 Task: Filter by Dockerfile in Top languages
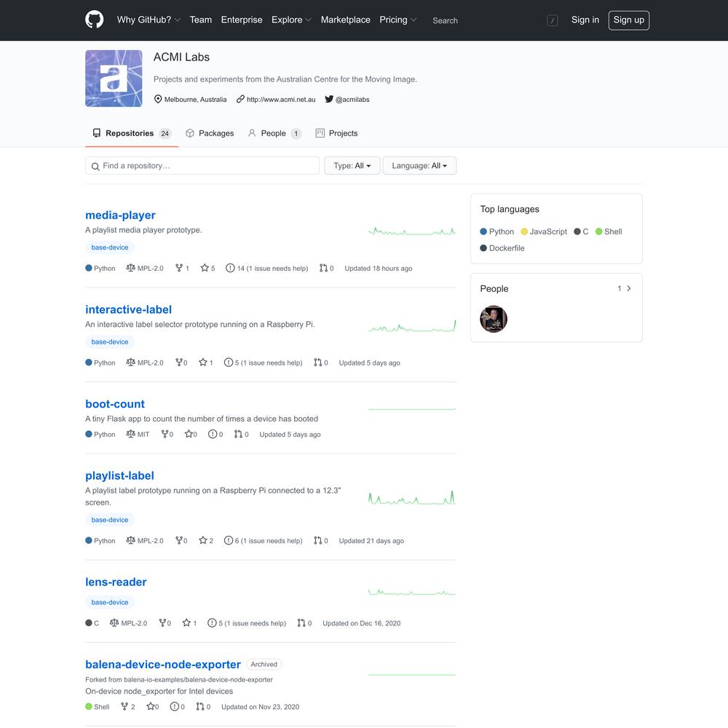coord(502,248)
